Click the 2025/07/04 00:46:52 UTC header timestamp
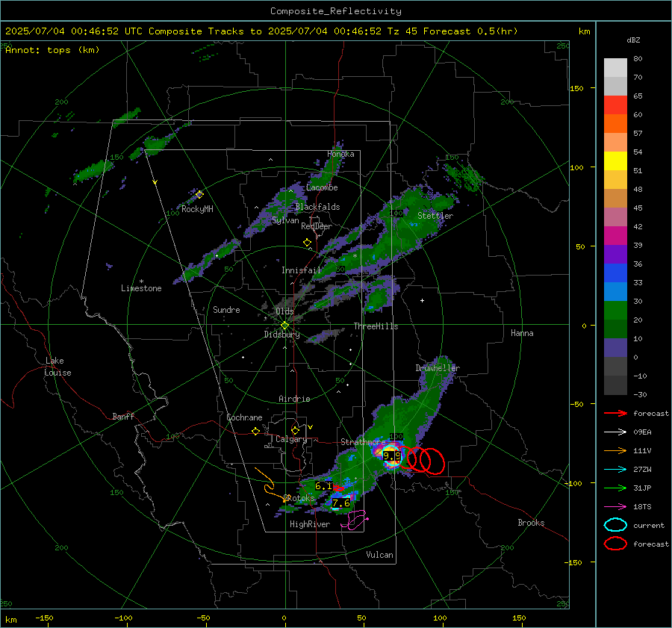672x628 pixels. coord(74,31)
